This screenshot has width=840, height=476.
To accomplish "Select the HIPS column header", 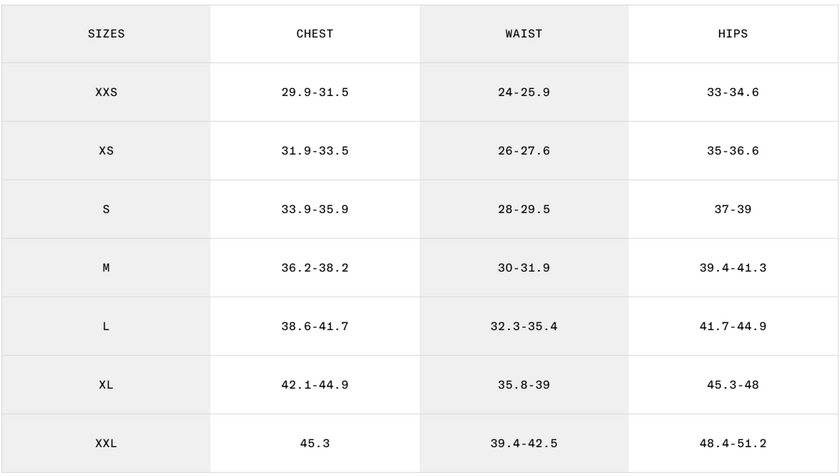I will point(733,34).
